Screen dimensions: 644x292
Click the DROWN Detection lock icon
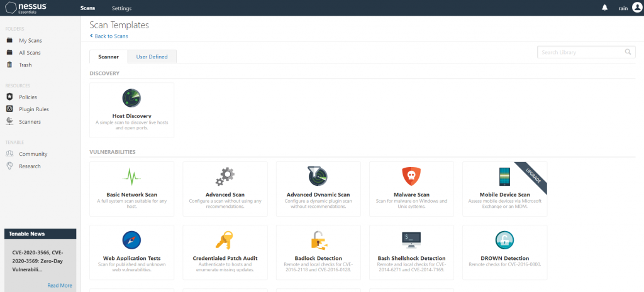pyautogui.click(x=505, y=241)
